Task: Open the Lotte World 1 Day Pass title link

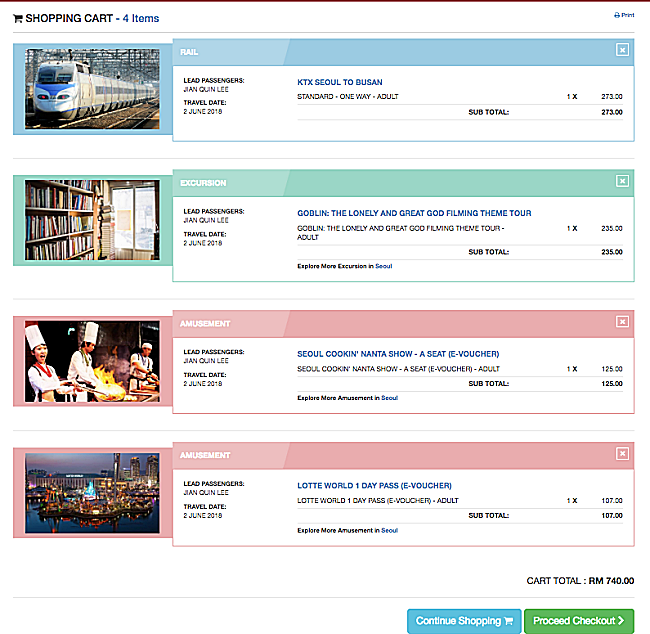Action: [x=374, y=486]
